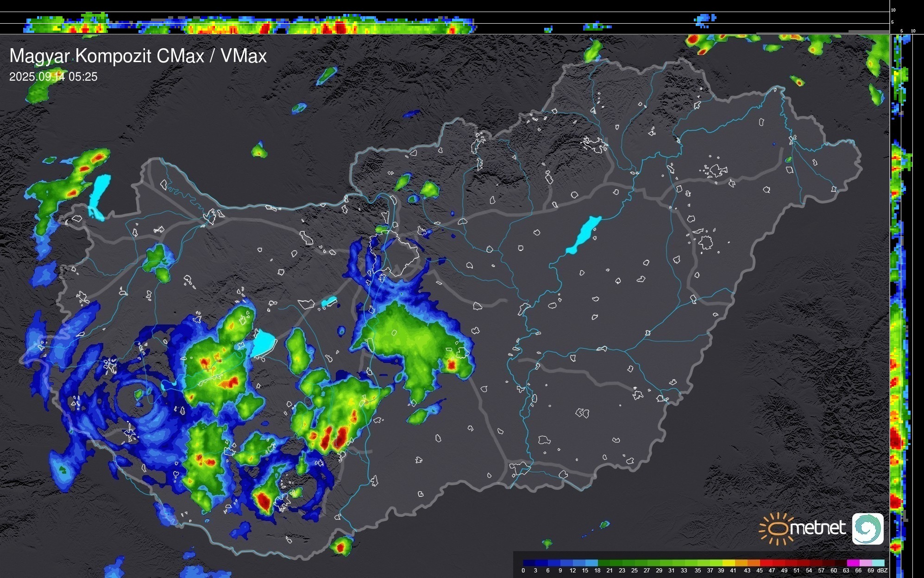Click the Magyar Kompozit CMax / VMax title

point(138,56)
